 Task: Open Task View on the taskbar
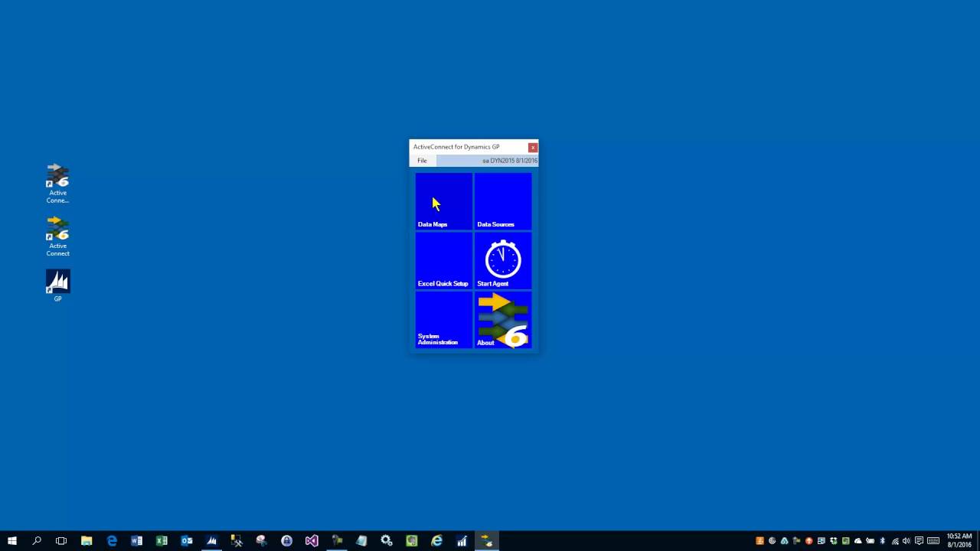coord(61,541)
